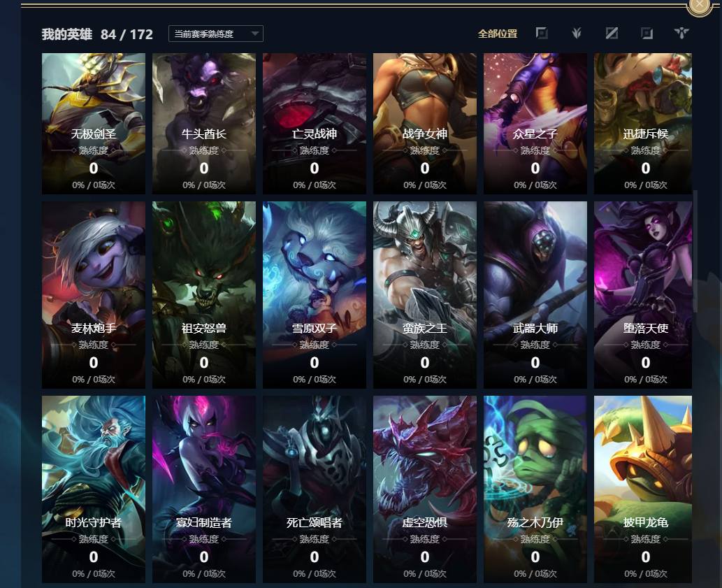Screen dimensions: 722x588
Task: View the 时光守护者 champion card
Action: click(x=94, y=489)
